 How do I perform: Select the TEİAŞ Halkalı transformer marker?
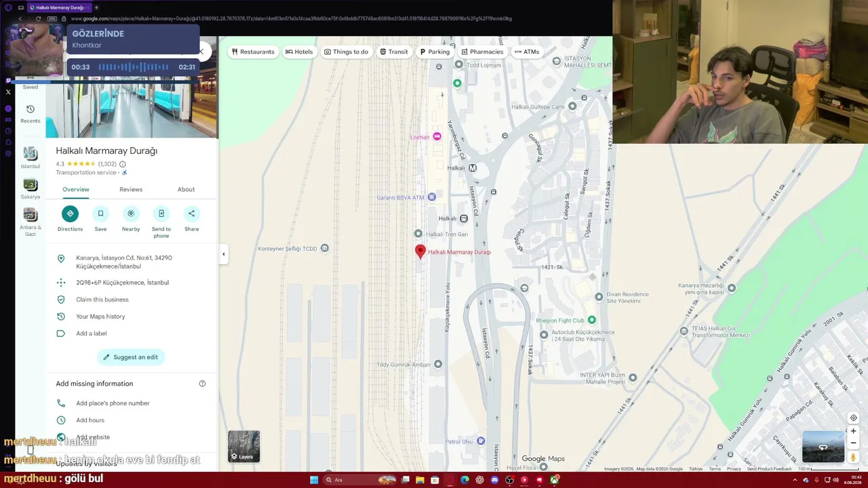click(684, 331)
